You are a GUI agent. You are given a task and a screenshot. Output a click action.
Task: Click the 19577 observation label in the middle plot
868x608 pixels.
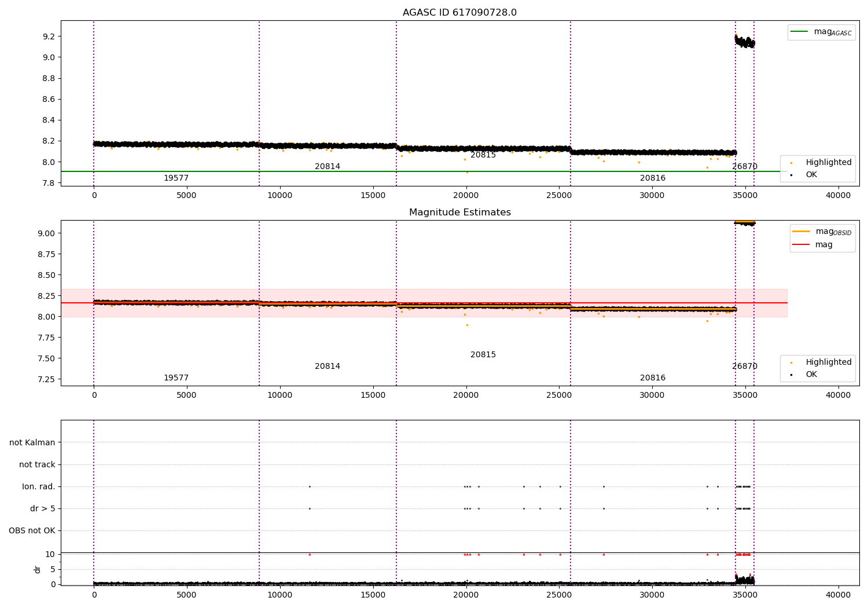[176, 378]
